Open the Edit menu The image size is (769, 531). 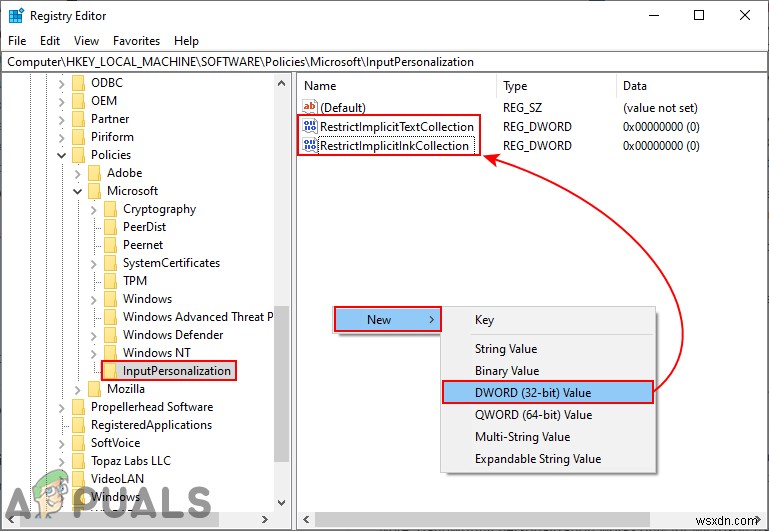[x=50, y=41]
